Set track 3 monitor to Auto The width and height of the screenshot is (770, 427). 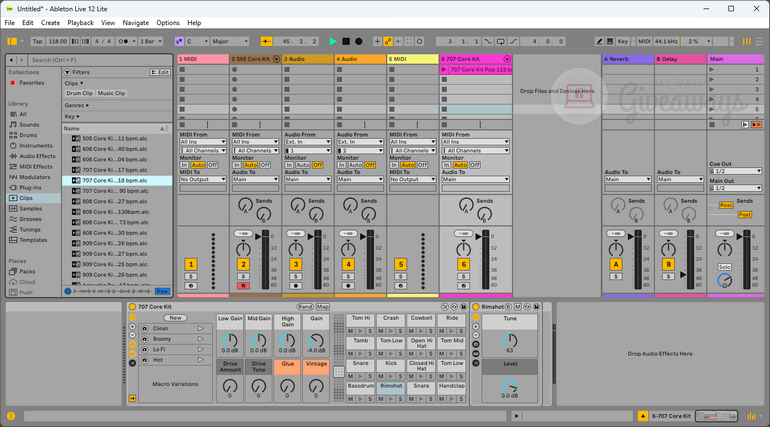(303, 165)
